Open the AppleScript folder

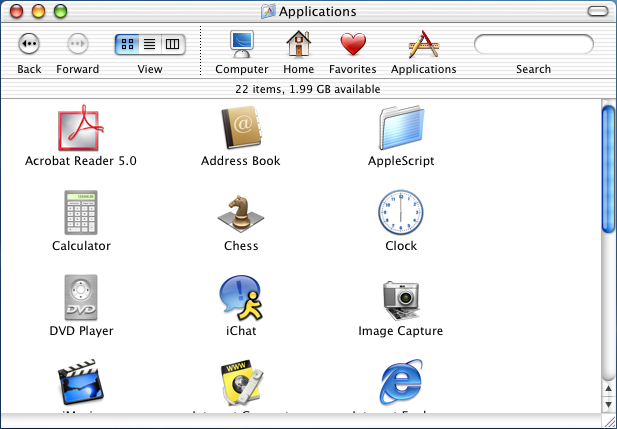401,128
